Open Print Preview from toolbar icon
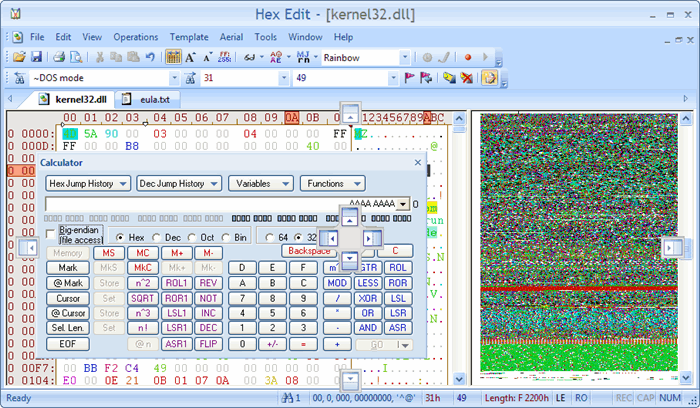This screenshot has width=700, height=408. [x=76, y=57]
